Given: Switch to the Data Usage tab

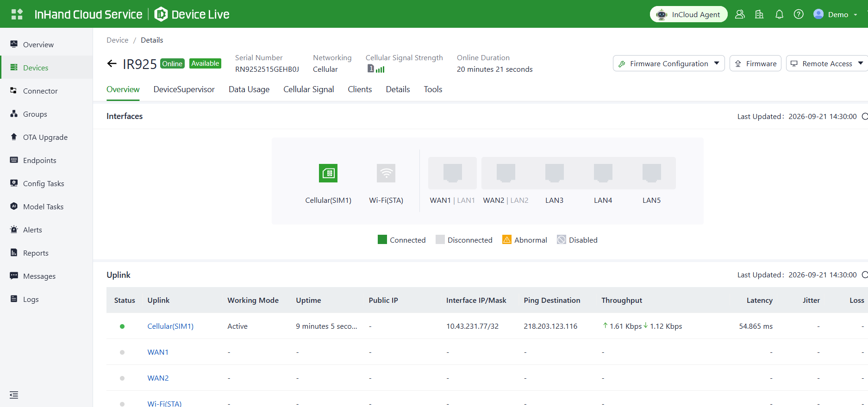Looking at the screenshot, I should [249, 89].
